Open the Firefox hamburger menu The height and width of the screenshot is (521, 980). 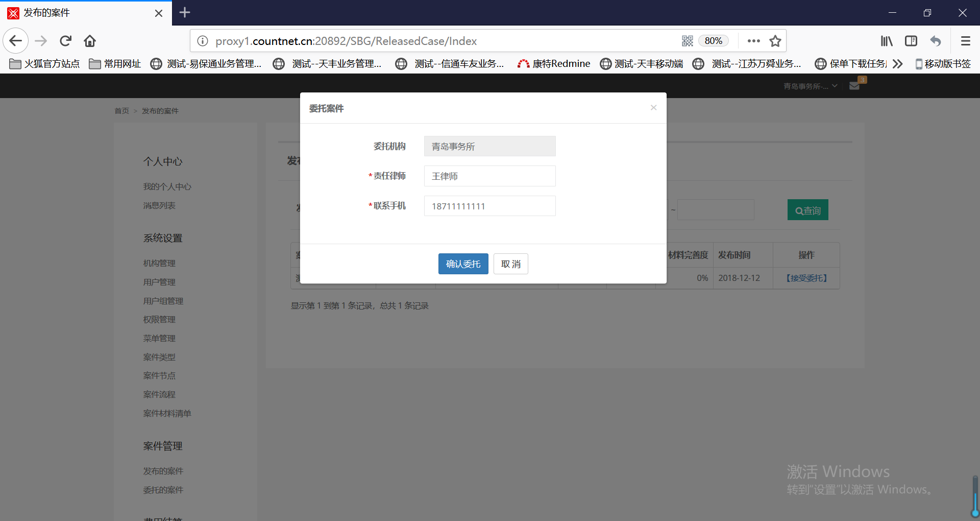tap(965, 41)
